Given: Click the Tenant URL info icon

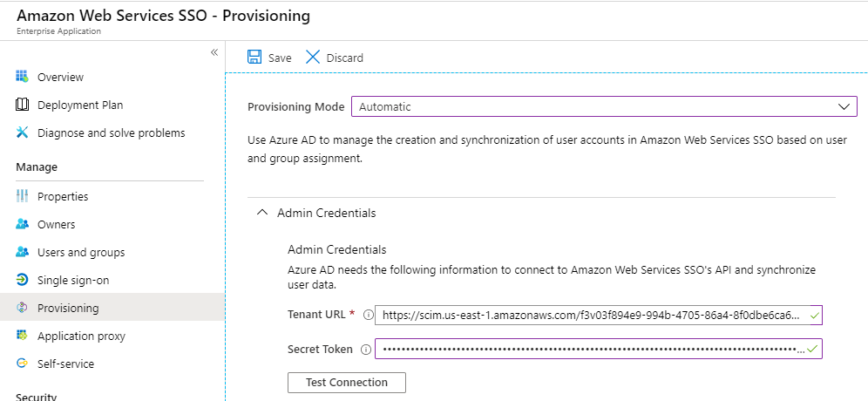Looking at the screenshot, I should 368,315.
